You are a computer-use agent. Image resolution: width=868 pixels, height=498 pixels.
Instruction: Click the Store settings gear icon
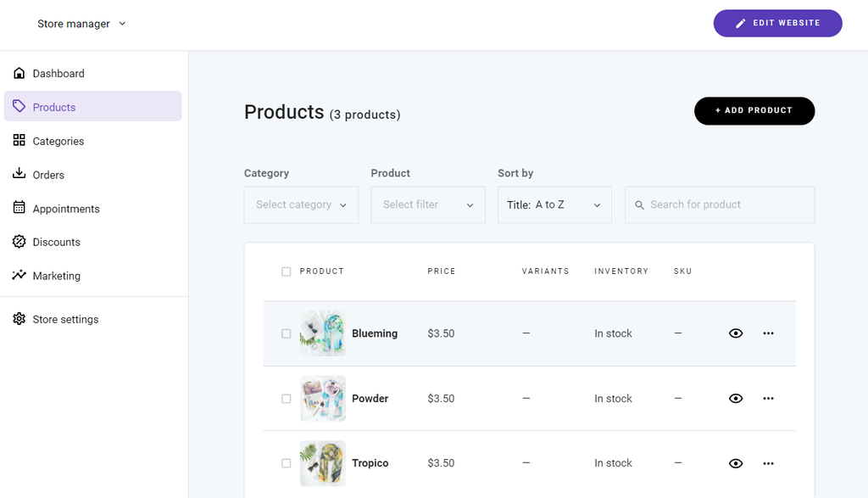click(19, 319)
